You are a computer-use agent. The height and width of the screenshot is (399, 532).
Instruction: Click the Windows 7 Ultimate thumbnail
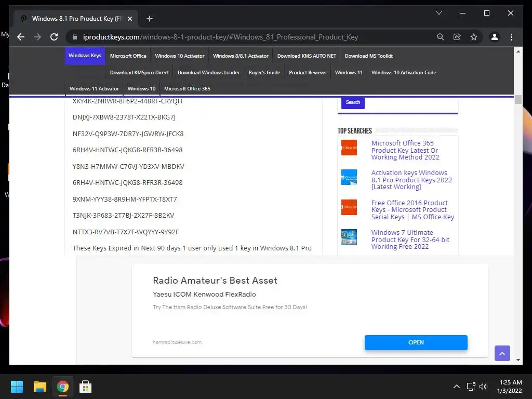tap(349, 237)
